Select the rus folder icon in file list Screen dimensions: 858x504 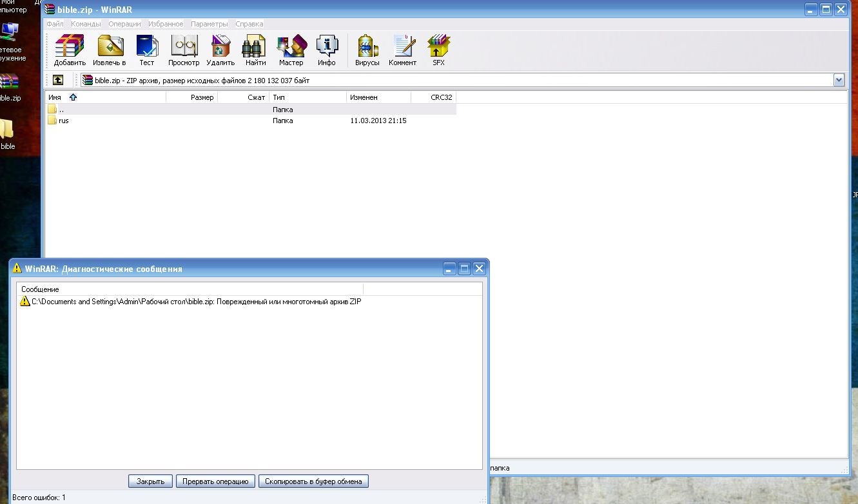52,121
